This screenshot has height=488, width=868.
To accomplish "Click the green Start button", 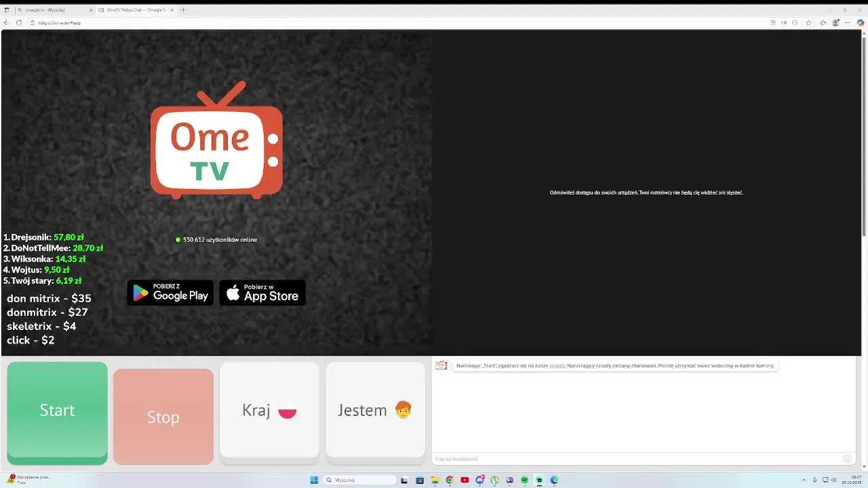I will point(57,412).
